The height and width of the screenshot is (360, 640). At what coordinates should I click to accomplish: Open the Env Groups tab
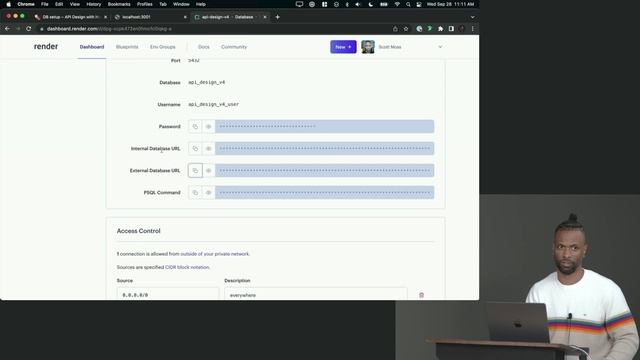(162, 47)
